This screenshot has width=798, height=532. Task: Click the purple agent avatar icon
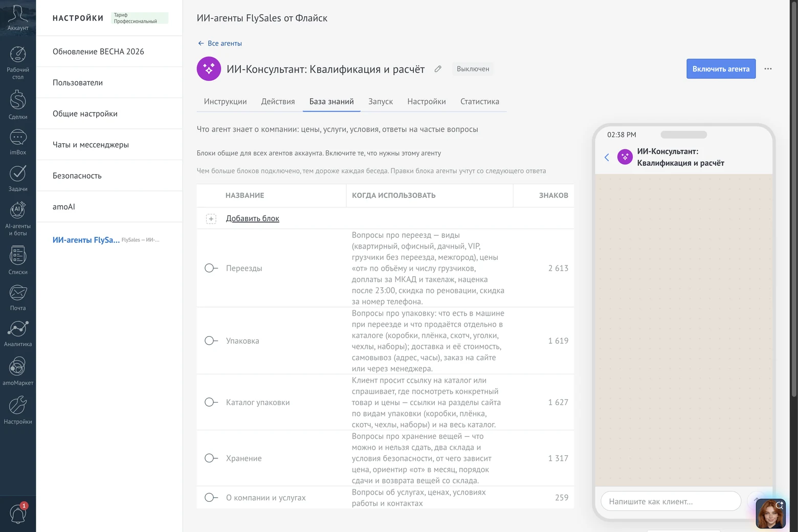(x=209, y=69)
